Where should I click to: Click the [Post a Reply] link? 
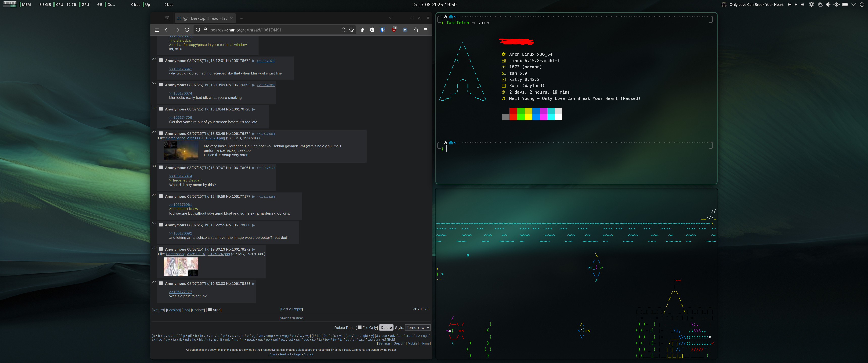pyautogui.click(x=291, y=309)
